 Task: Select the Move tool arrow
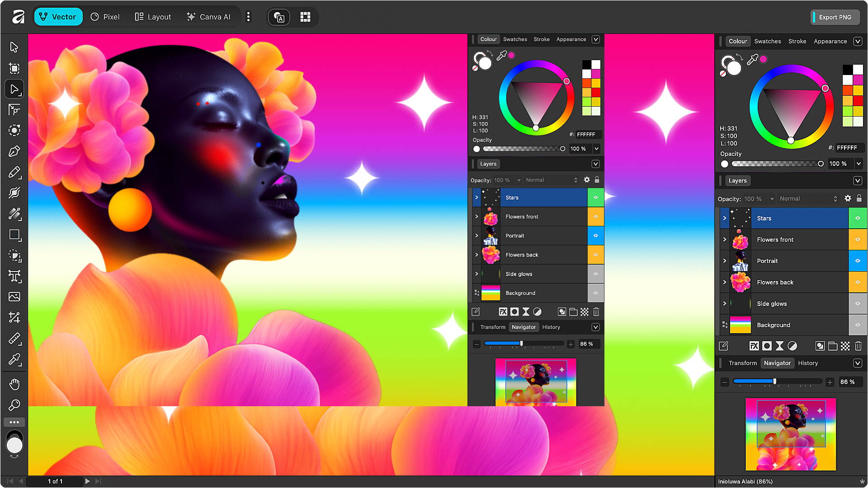[14, 47]
